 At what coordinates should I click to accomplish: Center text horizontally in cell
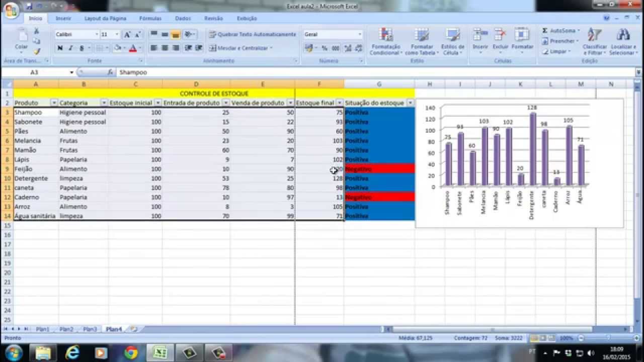click(x=165, y=48)
